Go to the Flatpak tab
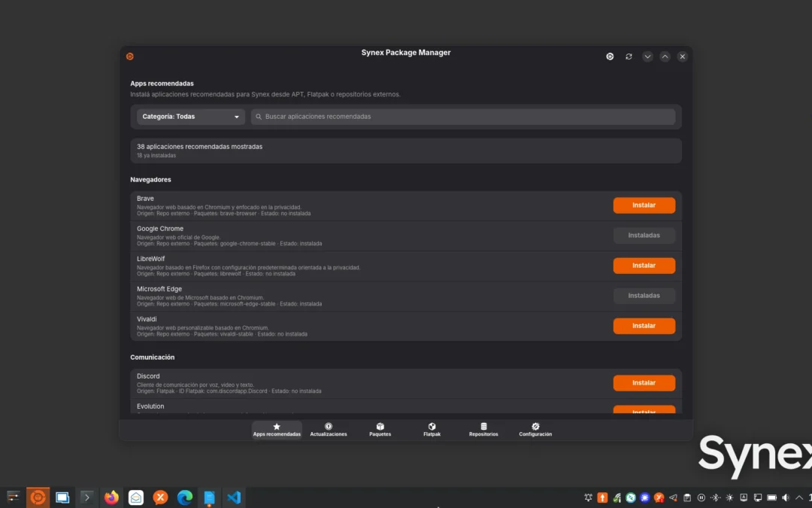Screen dimensions: 812x508 (x=432, y=430)
